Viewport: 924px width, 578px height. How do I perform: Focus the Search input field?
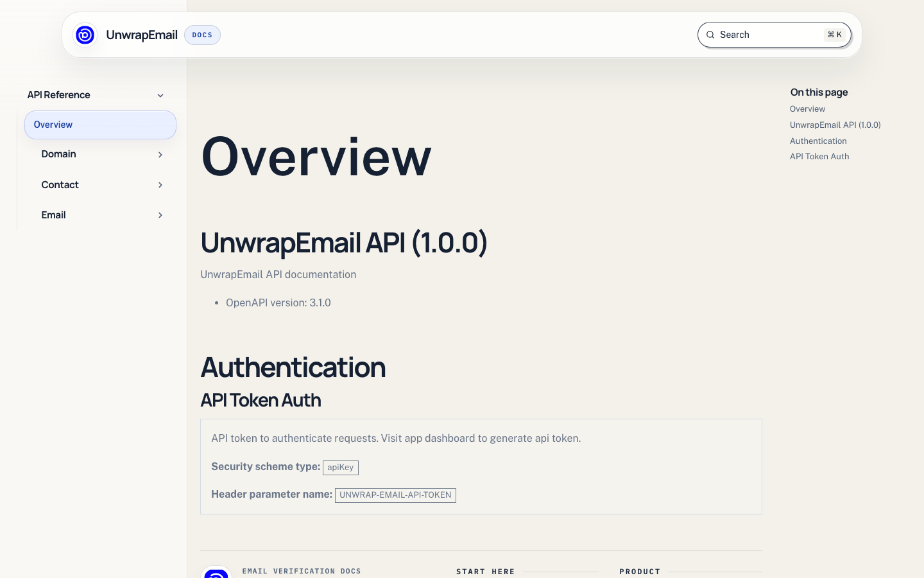774,35
